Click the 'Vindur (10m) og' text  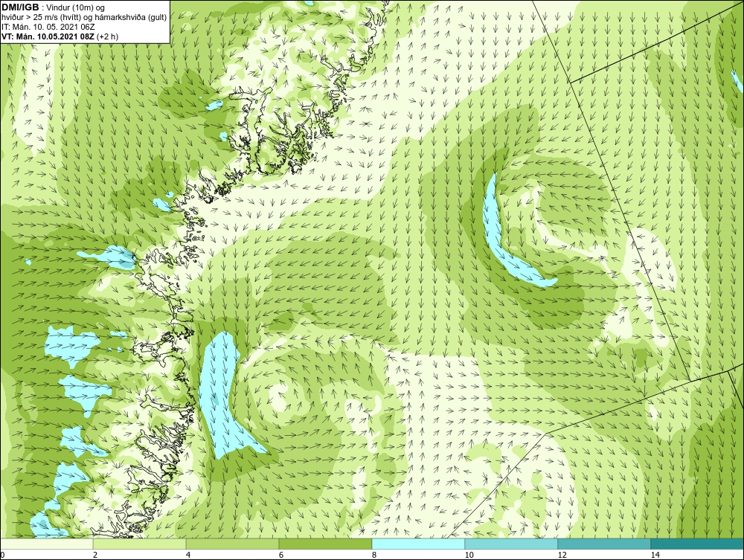(77, 8)
